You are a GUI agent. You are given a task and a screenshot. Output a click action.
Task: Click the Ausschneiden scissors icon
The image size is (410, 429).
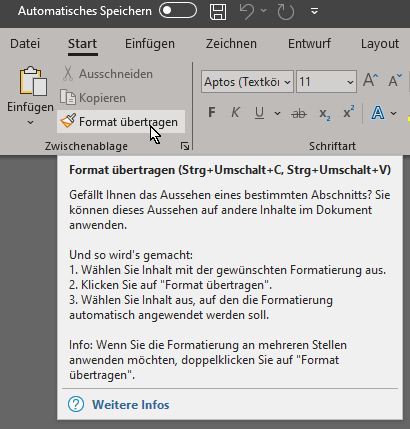[68, 74]
